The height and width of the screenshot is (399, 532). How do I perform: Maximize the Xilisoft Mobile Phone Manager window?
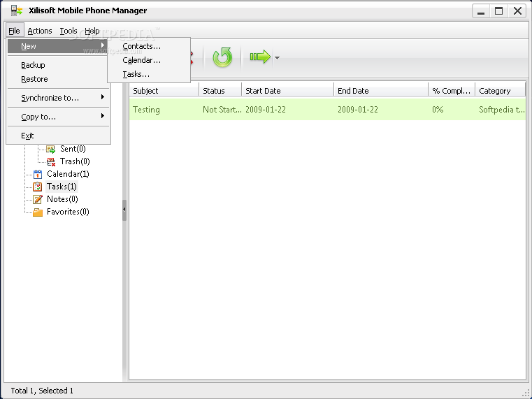pos(498,11)
